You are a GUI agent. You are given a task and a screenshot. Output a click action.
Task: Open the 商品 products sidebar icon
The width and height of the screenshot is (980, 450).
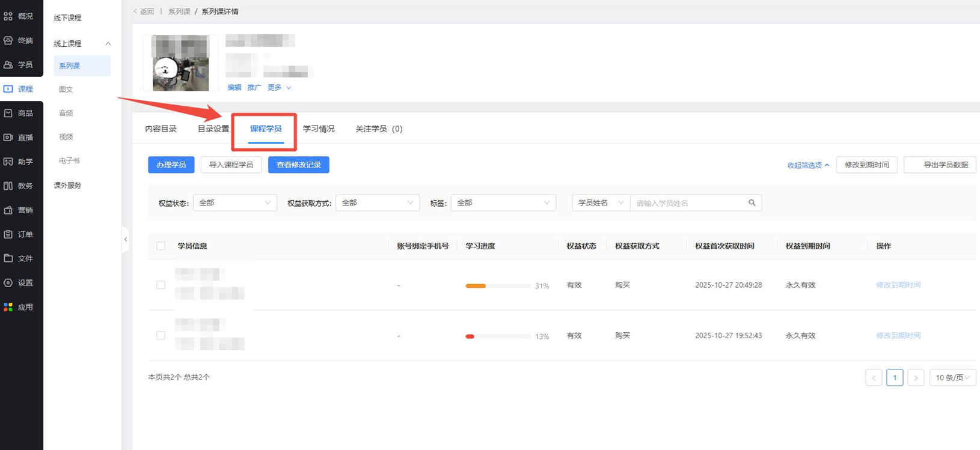tap(8, 113)
